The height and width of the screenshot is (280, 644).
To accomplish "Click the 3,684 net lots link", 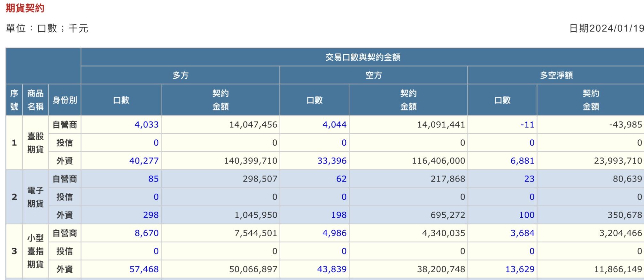I will coord(522,233).
